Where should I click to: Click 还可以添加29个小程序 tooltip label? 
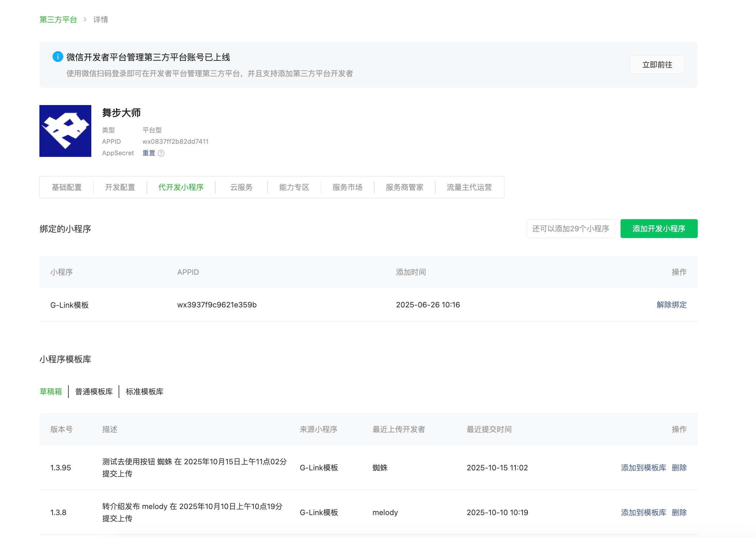tap(570, 229)
